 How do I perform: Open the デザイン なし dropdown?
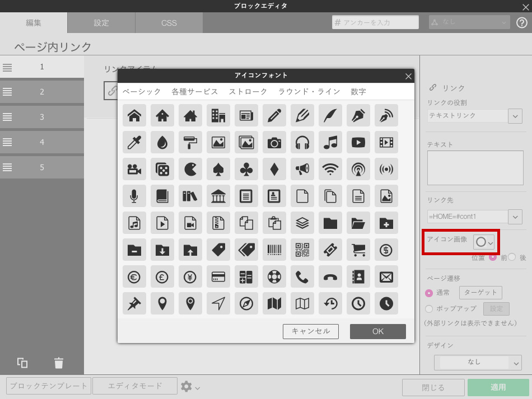point(478,363)
